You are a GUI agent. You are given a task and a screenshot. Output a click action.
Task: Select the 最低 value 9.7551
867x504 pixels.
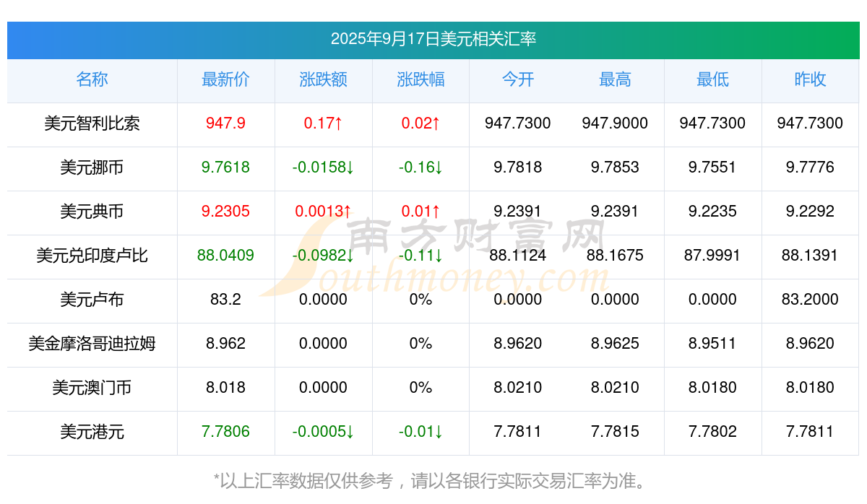point(712,168)
